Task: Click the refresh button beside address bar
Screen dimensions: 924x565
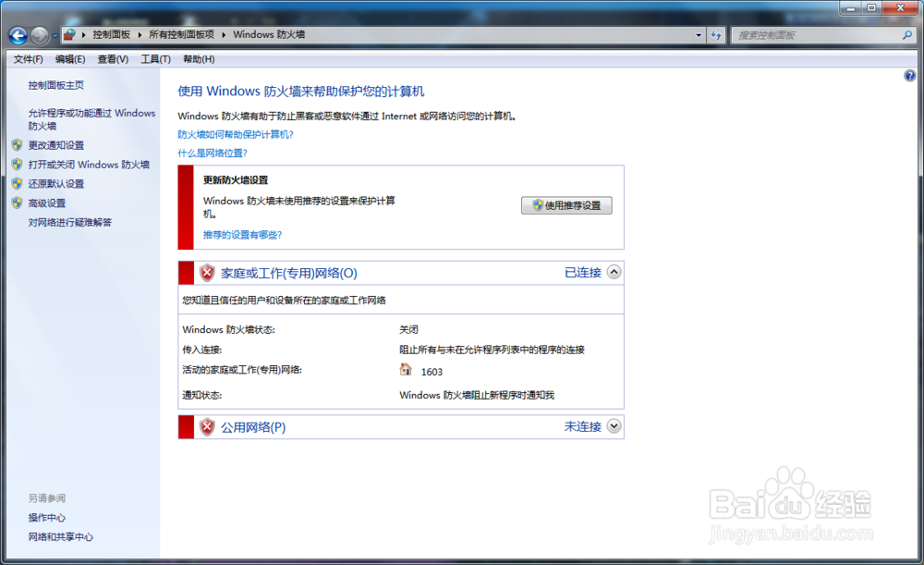Action: 716,35
